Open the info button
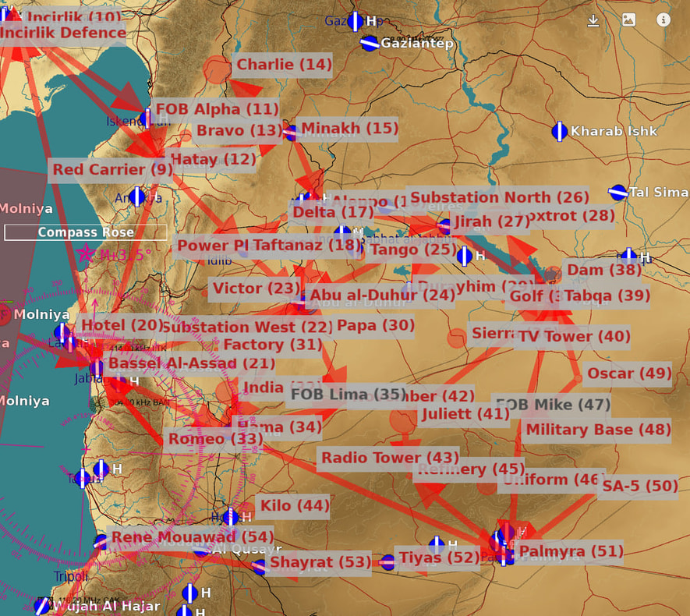690x616 pixels. click(663, 20)
